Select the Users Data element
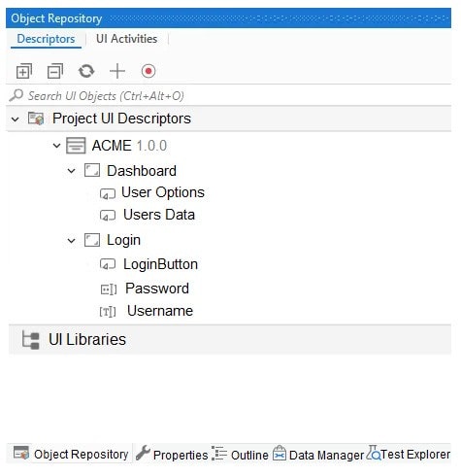This screenshot has height=476, width=461. click(159, 215)
